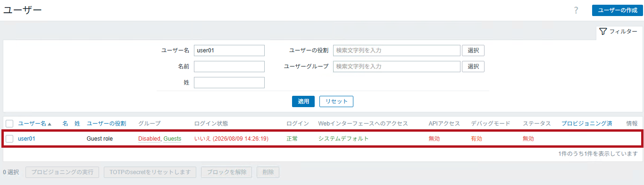Click 選択 button for ユーザーの役割
644x185 pixels.
click(x=473, y=50)
